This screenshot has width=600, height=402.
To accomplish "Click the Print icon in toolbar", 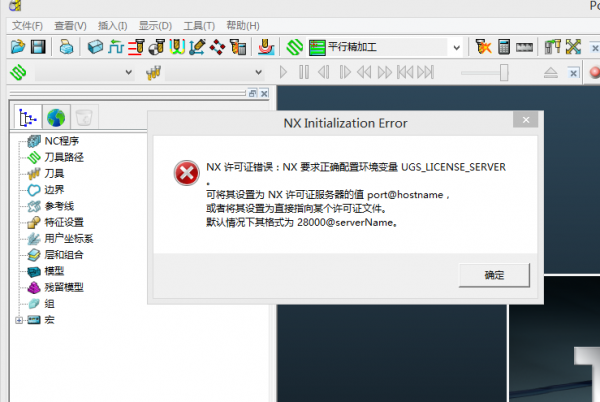I will point(66,47).
